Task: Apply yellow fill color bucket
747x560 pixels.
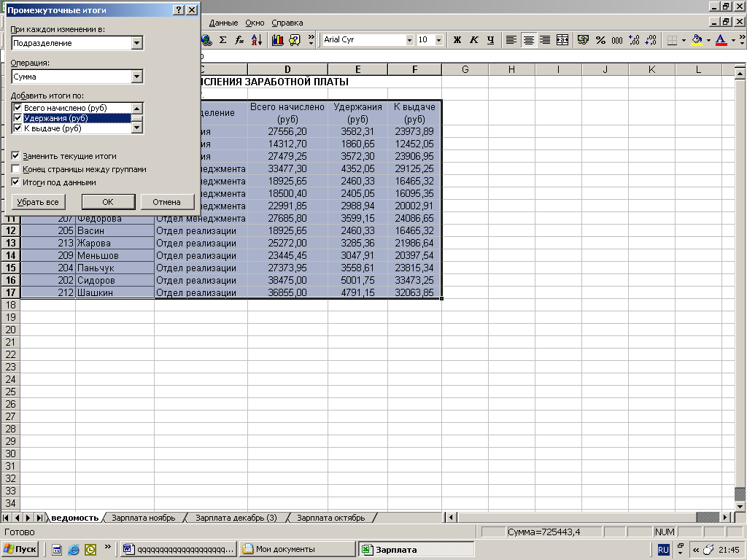Action: pyautogui.click(x=697, y=40)
